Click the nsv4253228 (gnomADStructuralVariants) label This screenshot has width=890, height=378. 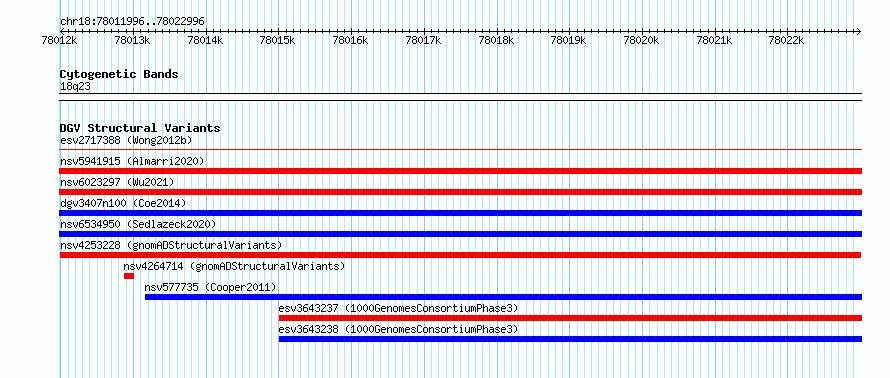[x=171, y=245]
